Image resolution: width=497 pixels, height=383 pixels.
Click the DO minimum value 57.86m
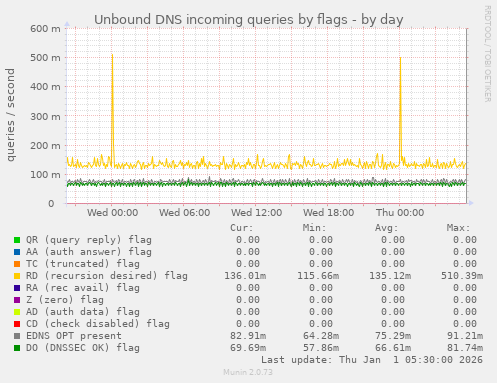pyautogui.click(x=321, y=348)
